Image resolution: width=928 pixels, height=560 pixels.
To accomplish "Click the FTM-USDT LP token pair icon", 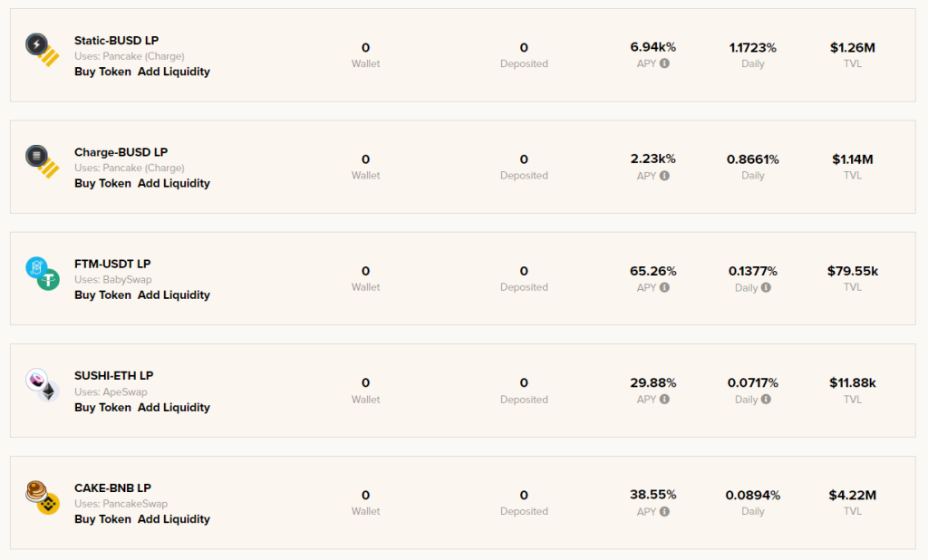I will 42,274.
